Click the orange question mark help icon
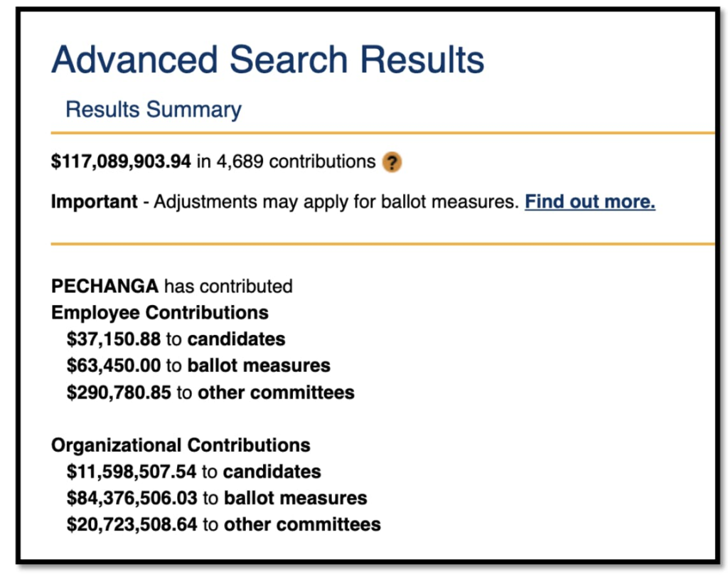This screenshot has height=579, width=728. pyautogui.click(x=392, y=163)
